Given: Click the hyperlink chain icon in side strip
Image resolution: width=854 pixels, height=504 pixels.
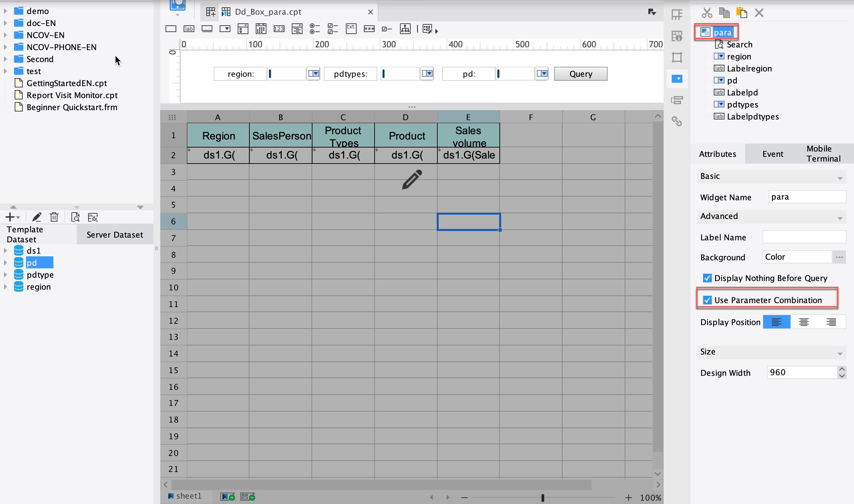Looking at the screenshot, I should [677, 121].
